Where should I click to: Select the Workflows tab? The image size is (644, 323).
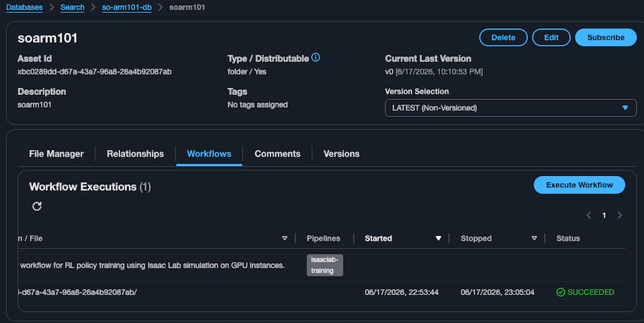[x=209, y=154]
